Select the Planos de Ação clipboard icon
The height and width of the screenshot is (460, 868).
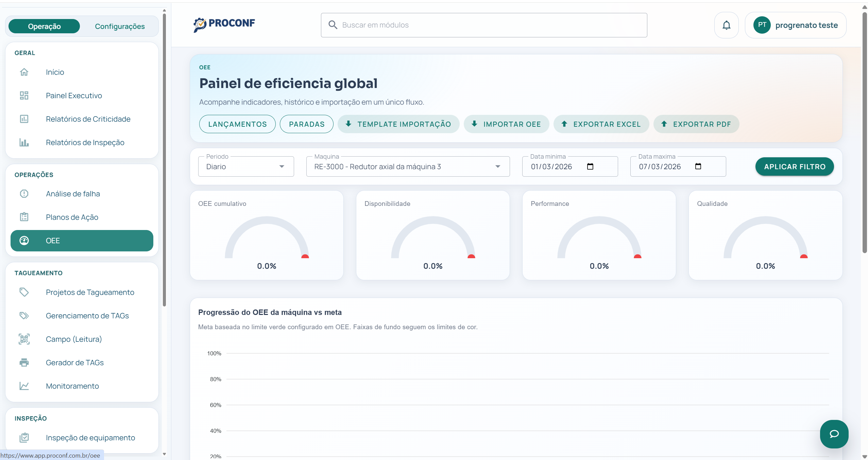coord(24,217)
